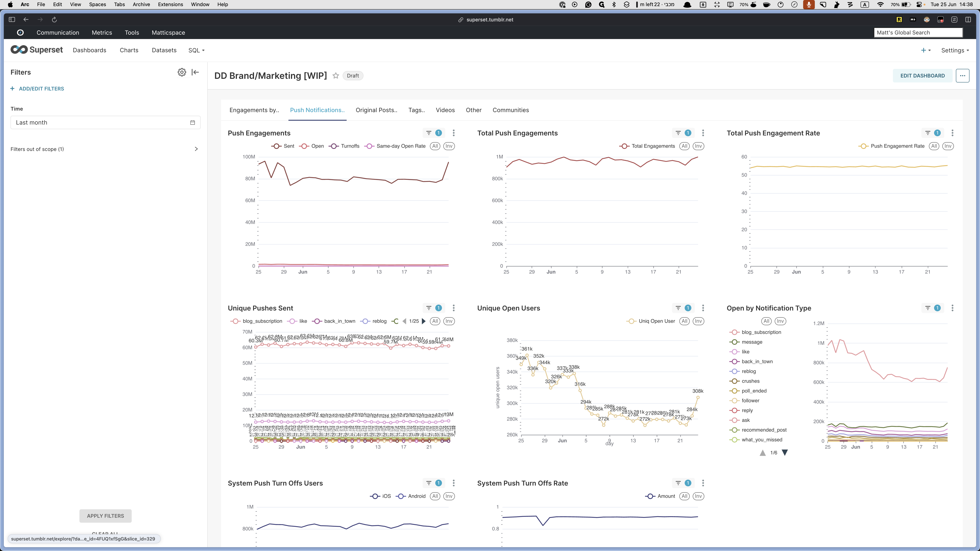Show applied filters on Unique Pushes Sent
This screenshot has width=980, height=551.
pos(434,308)
